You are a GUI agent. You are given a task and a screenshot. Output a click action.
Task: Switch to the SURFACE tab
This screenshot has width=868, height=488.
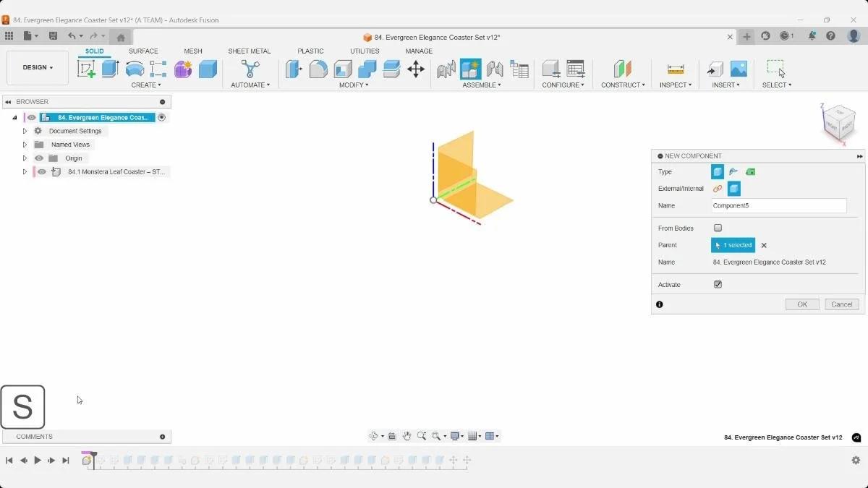[x=143, y=51]
